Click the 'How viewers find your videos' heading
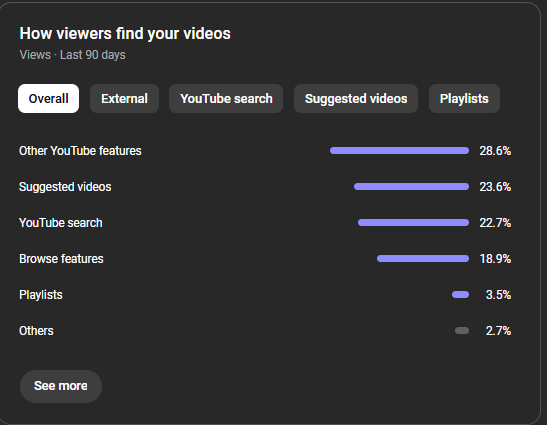The height and width of the screenshot is (425, 547). [125, 34]
